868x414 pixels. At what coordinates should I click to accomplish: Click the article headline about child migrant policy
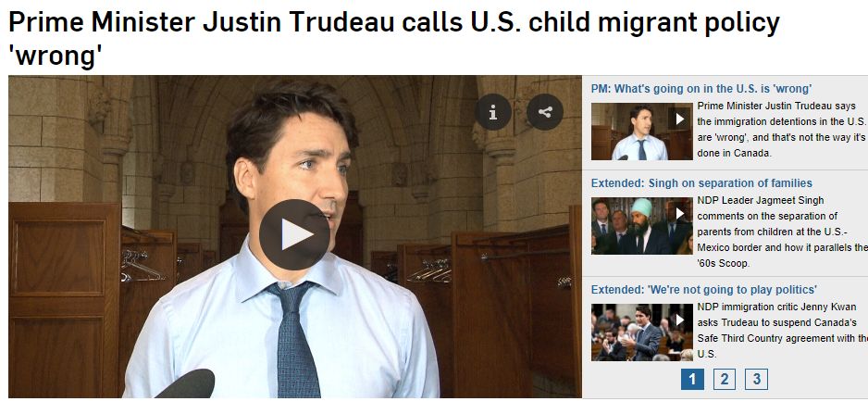(x=393, y=38)
